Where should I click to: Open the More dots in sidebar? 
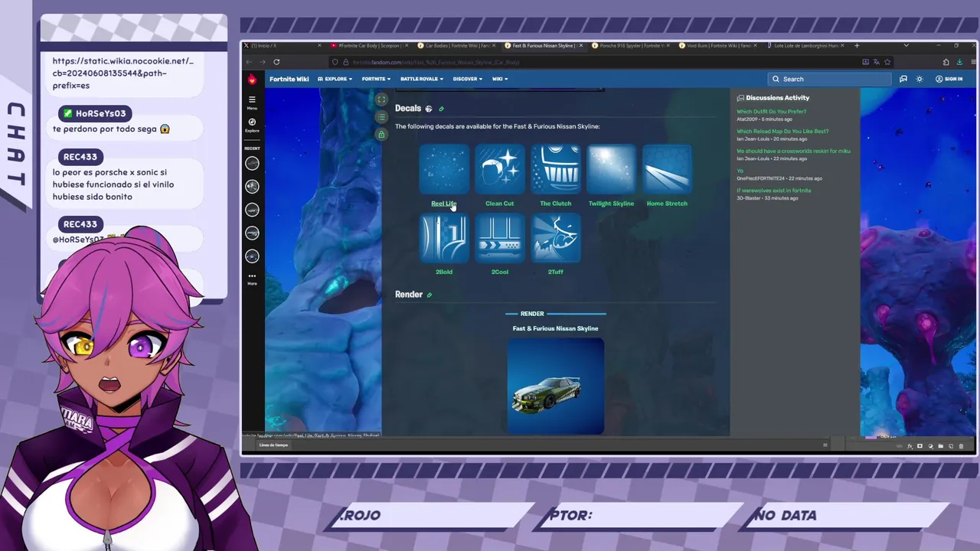point(252,276)
